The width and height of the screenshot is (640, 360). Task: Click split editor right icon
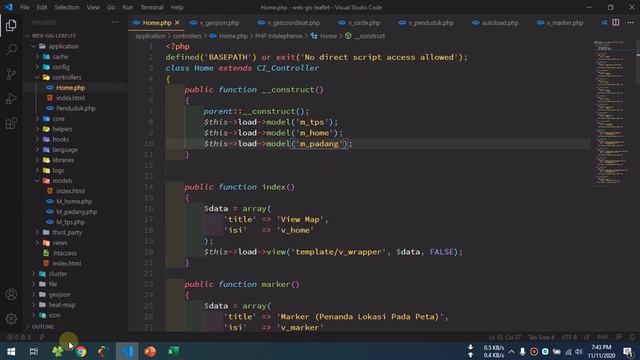[616, 22]
